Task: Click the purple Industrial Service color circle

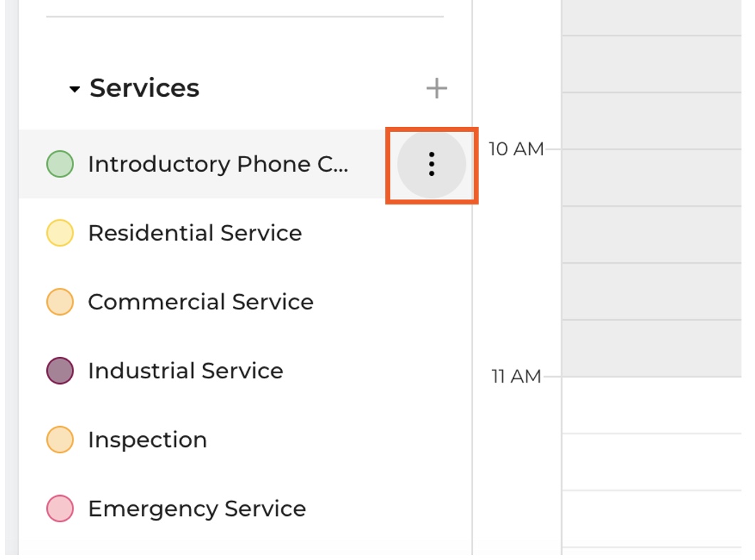Action: [60, 371]
